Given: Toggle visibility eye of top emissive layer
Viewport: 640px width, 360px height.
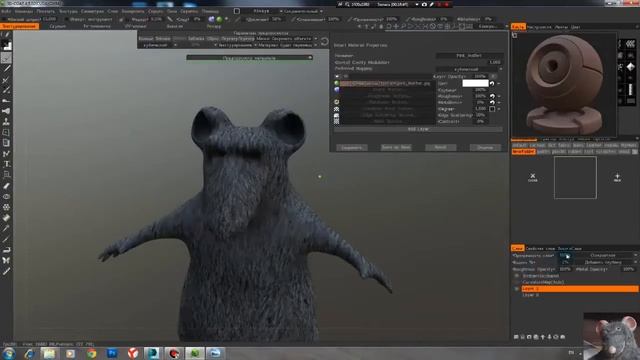Looking at the screenshot, I should tap(516, 276).
